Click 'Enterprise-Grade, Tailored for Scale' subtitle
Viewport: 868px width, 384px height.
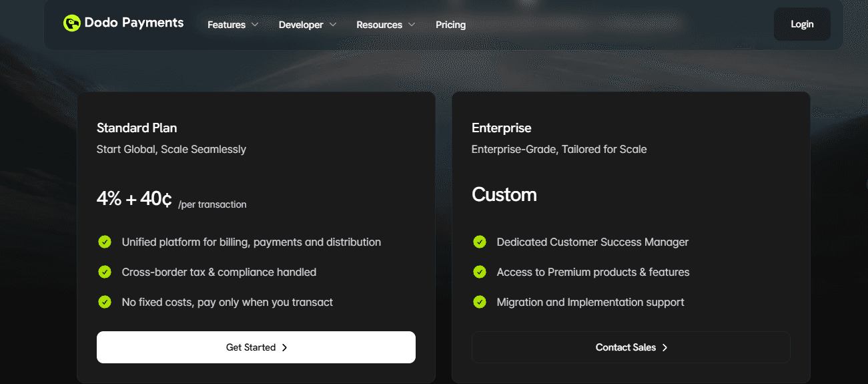[559, 149]
